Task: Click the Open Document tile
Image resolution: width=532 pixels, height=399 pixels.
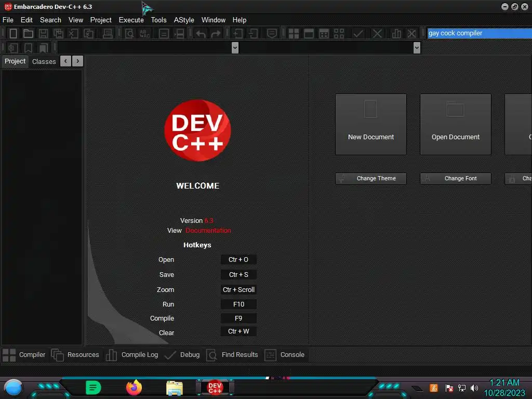Action: click(456, 125)
